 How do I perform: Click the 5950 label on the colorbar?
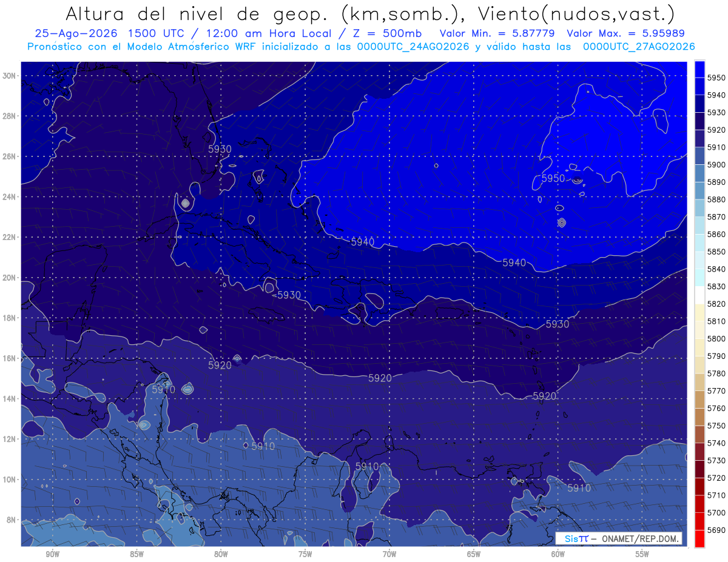[x=716, y=78]
